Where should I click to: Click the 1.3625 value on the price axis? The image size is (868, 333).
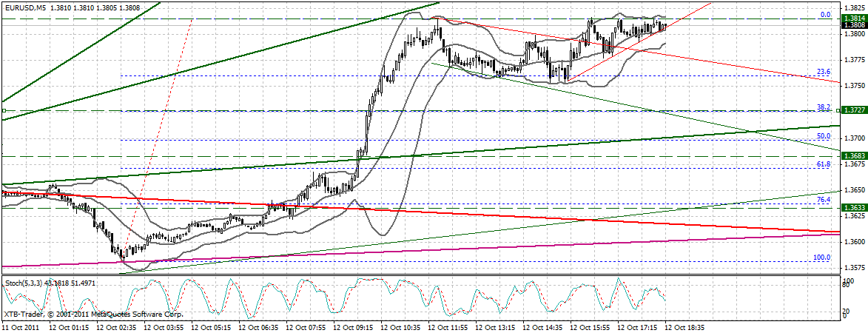(853, 216)
